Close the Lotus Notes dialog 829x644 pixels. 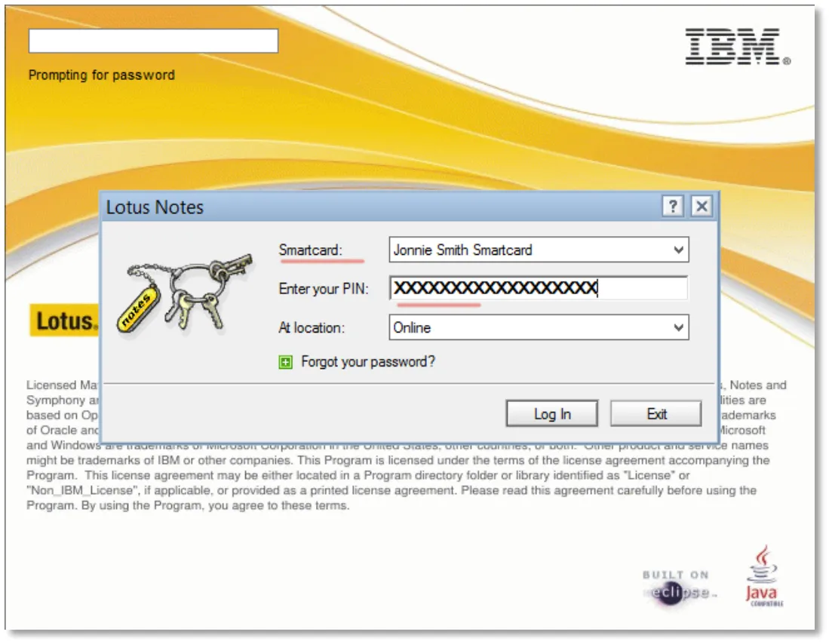pos(702,206)
